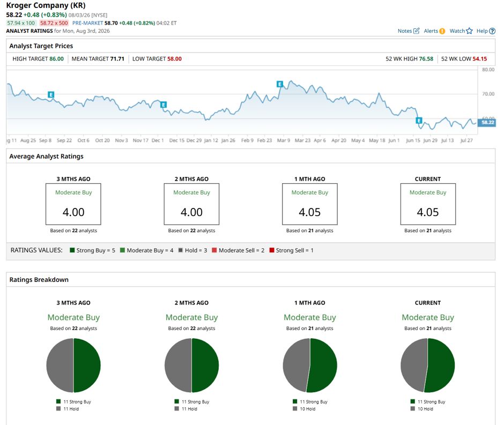Image resolution: width=504 pixels, height=425 pixels.
Task: Click the LOW TARGET 58.00 value
Action: click(x=174, y=59)
